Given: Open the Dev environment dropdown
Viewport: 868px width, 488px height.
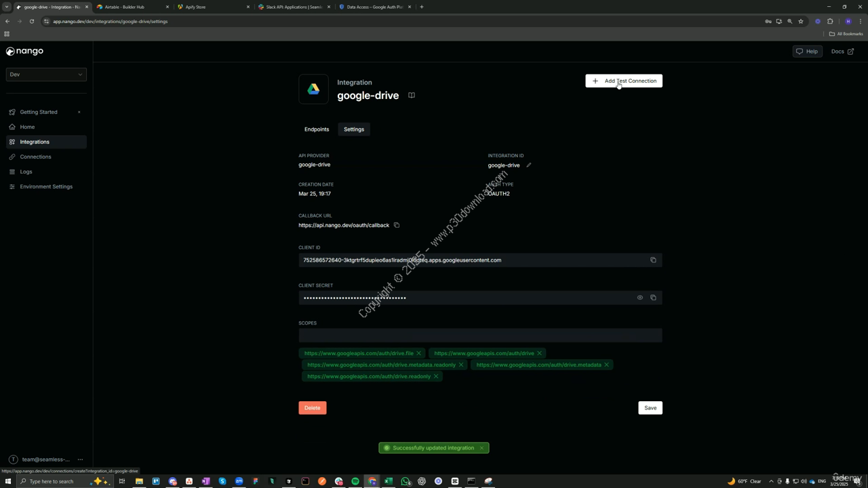Looking at the screenshot, I should pyautogui.click(x=46, y=75).
